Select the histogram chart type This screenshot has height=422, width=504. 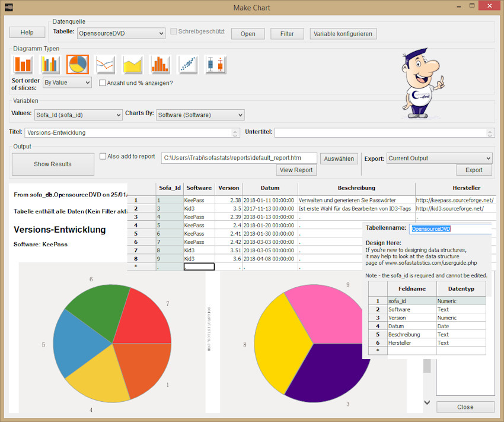[160, 64]
